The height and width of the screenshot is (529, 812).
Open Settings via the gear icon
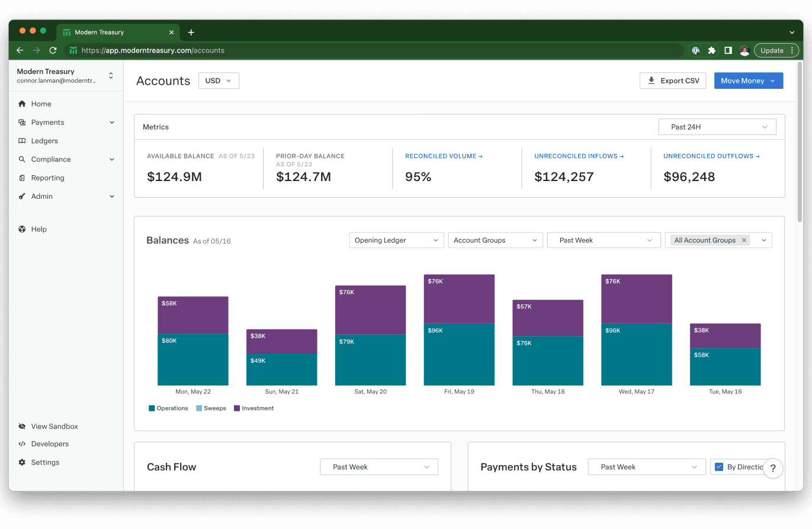pos(22,463)
